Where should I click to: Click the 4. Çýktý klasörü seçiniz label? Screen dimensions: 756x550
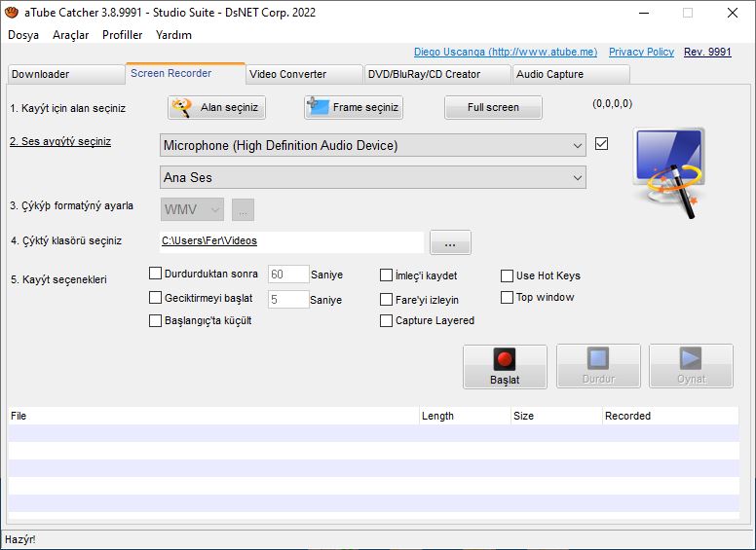coord(66,240)
